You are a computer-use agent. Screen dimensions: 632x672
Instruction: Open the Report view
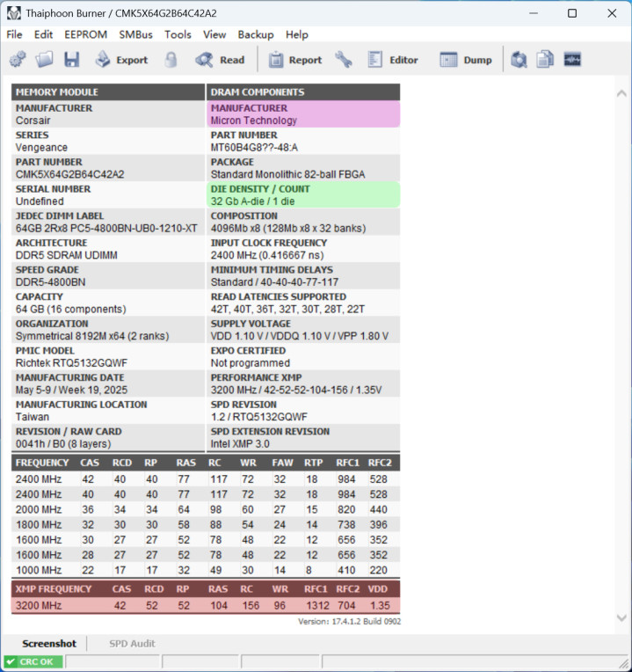coord(295,60)
